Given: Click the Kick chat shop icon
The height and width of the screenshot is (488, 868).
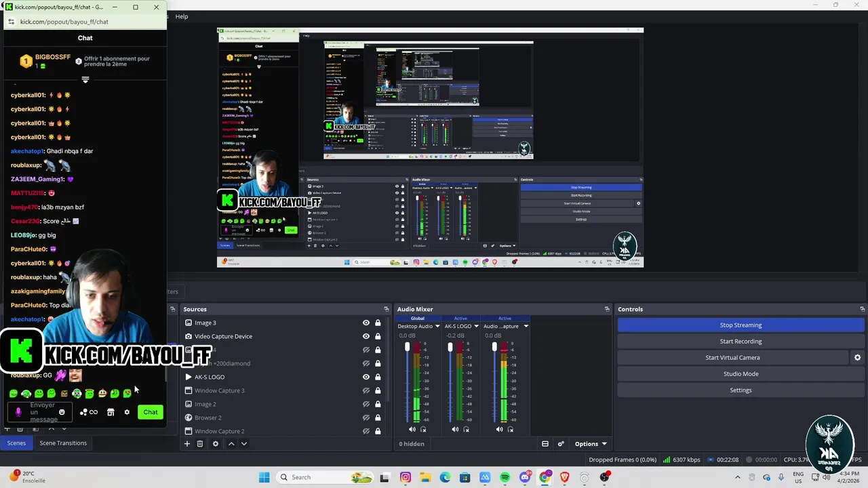Looking at the screenshot, I should (111, 412).
